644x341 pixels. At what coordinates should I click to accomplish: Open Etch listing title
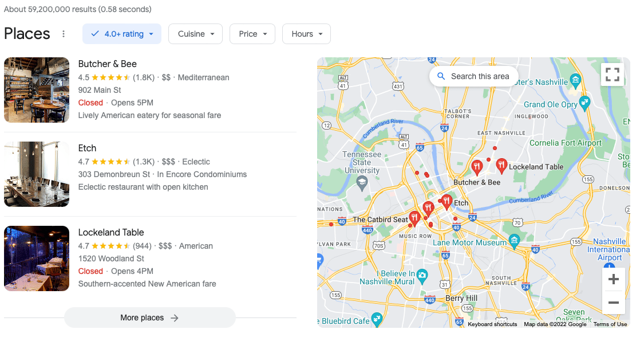click(87, 148)
